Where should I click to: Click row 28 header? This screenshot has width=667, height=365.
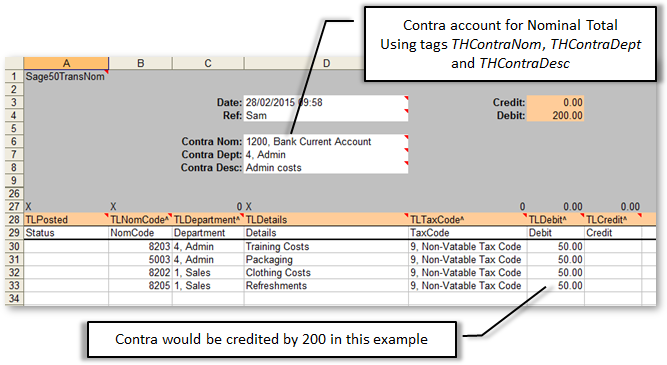[14, 220]
